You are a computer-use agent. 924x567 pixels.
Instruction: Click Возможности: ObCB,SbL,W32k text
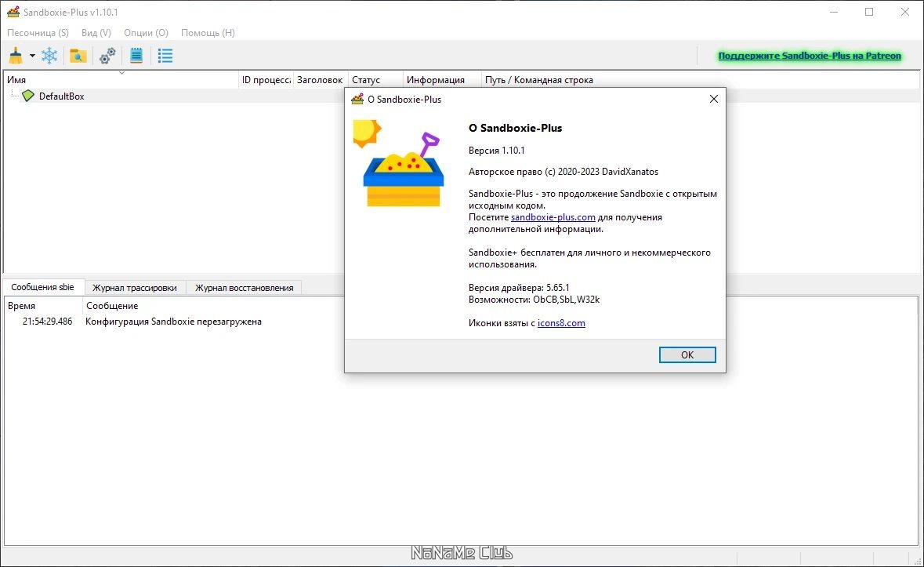coord(534,300)
